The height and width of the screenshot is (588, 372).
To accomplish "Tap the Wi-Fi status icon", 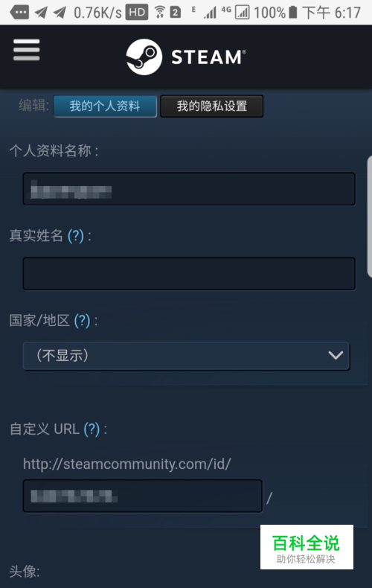I will coord(160,13).
